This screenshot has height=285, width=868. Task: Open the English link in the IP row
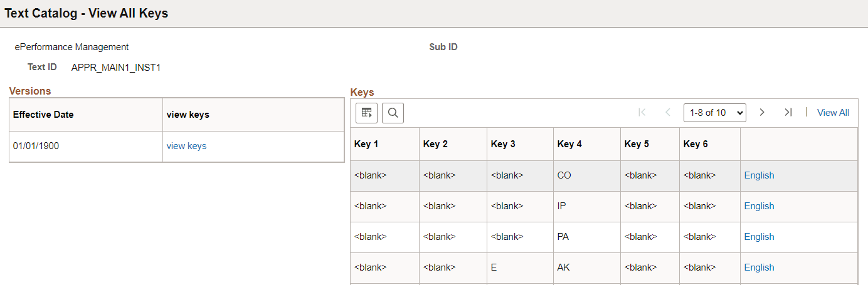(759, 206)
